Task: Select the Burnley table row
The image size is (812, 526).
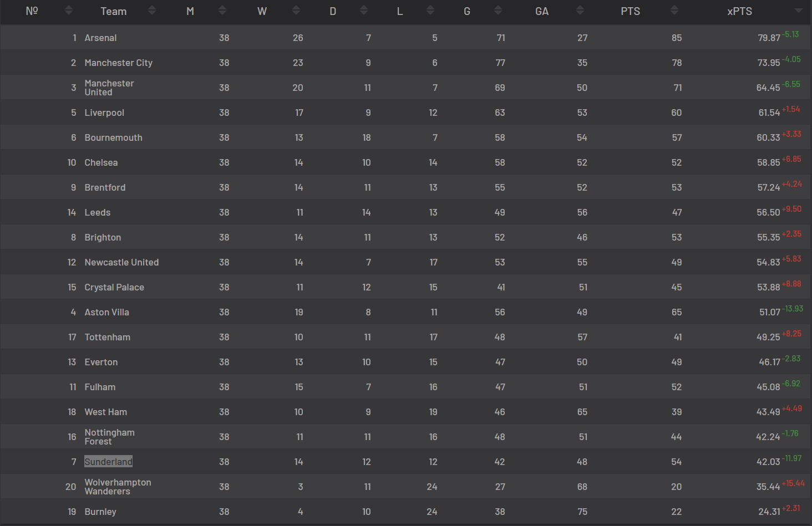Action: coord(406,512)
